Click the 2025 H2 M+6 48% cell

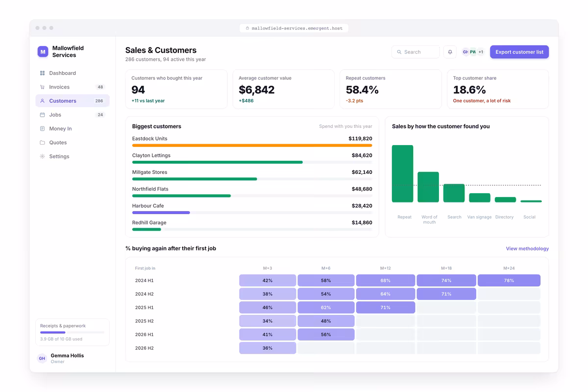tap(326, 321)
